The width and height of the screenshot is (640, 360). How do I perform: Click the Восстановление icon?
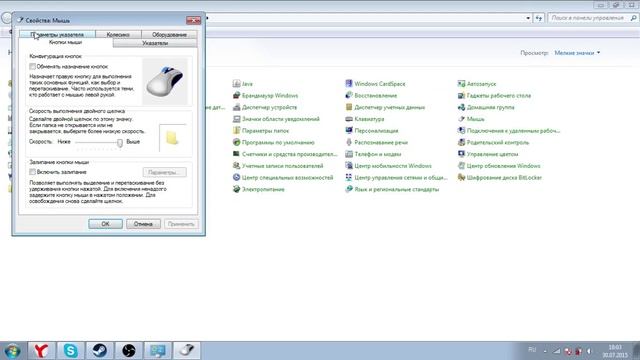click(349, 96)
